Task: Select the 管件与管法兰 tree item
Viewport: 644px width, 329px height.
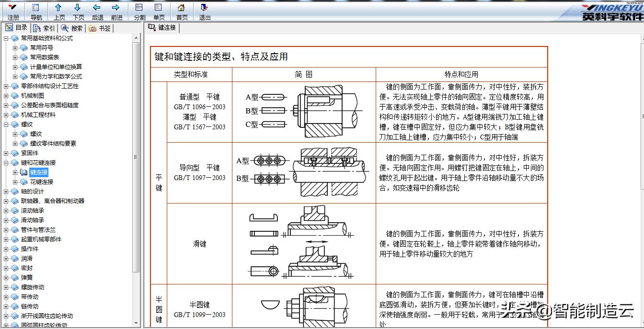Action: pos(38,230)
